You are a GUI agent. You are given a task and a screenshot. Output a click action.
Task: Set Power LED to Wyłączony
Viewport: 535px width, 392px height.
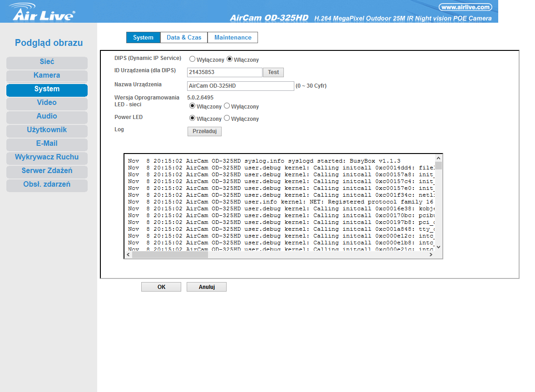pyautogui.click(x=227, y=118)
